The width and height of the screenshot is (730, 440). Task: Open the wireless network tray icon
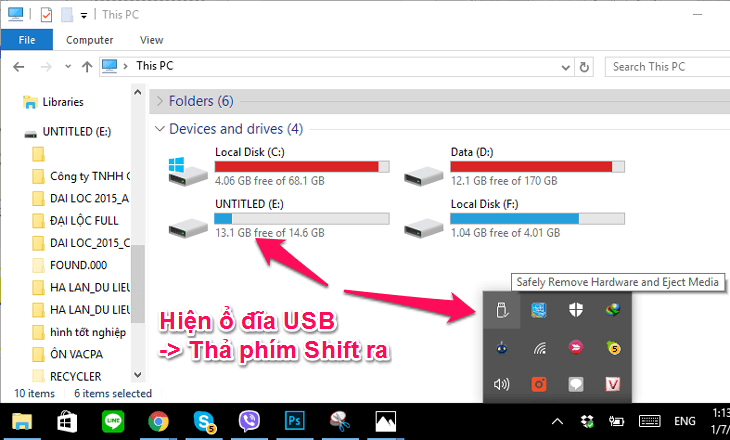pyautogui.click(x=539, y=348)
